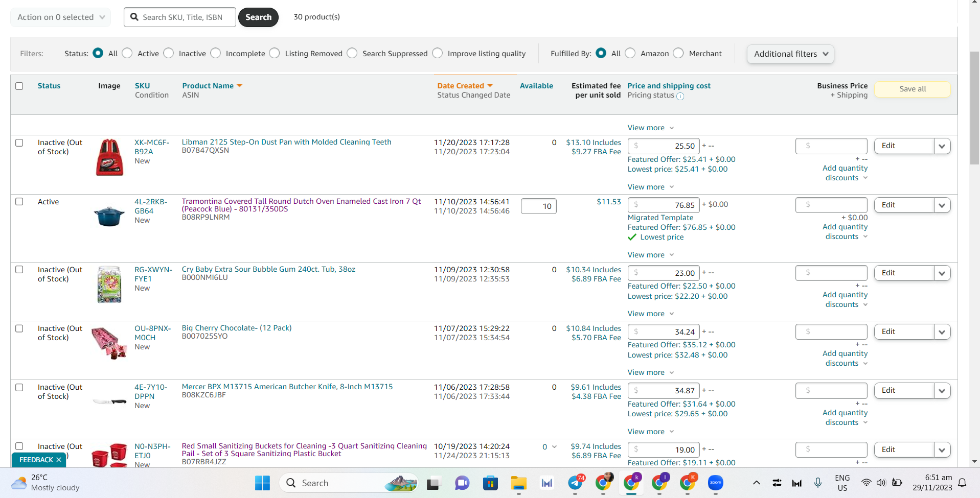Open Zoom from the taskbar

(716, 483)
